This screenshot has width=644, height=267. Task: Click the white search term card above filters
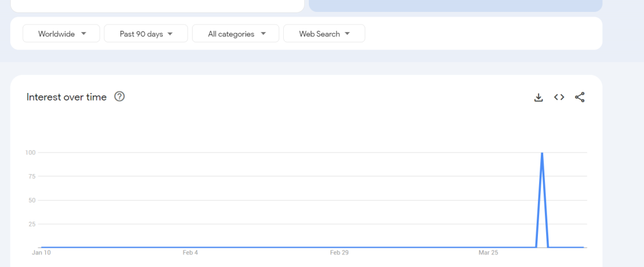point(157,6)
